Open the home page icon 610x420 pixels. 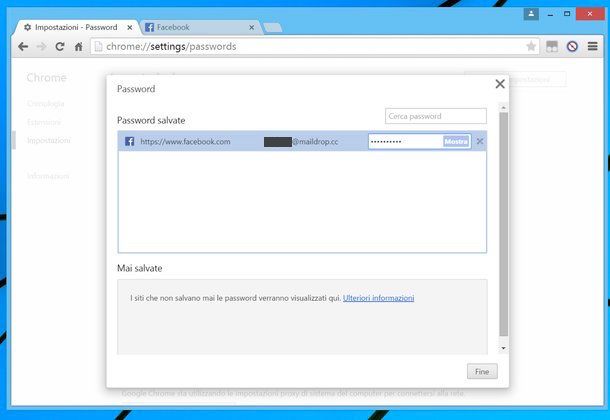(79, 47)
